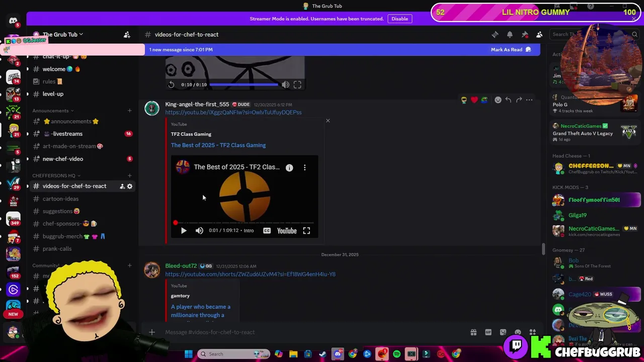Click seek bar of top 0:10 video
The width and height of the screenshot is (644, 362).
click(x=244, y=84)
